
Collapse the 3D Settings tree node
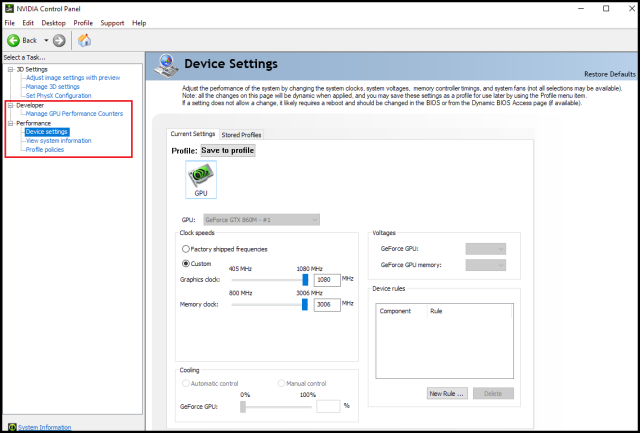(x=11, y=69)
